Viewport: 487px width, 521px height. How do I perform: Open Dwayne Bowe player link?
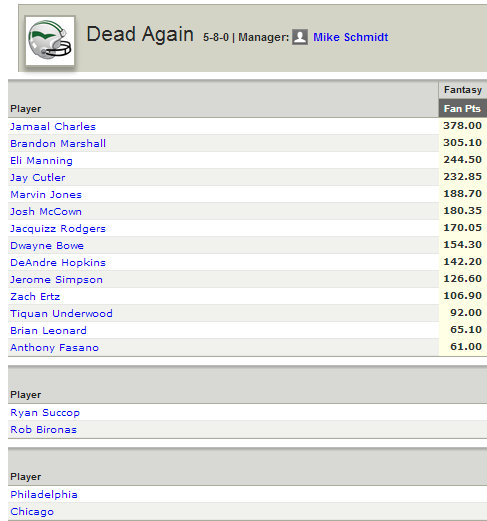point(47,246)
